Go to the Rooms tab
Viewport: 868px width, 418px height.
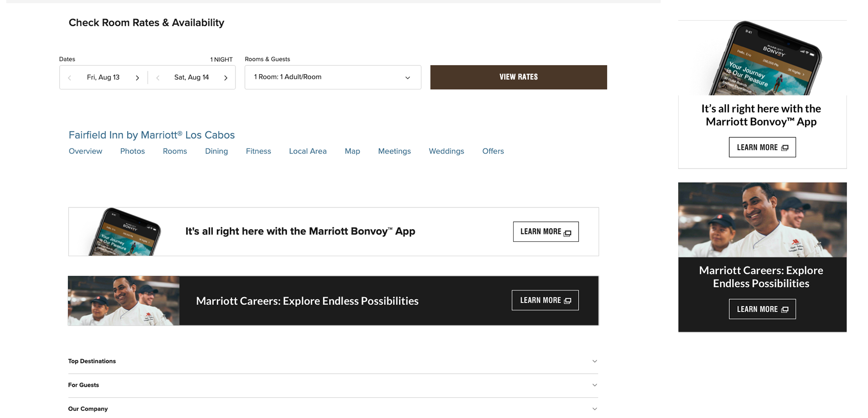tap(175, 151)
